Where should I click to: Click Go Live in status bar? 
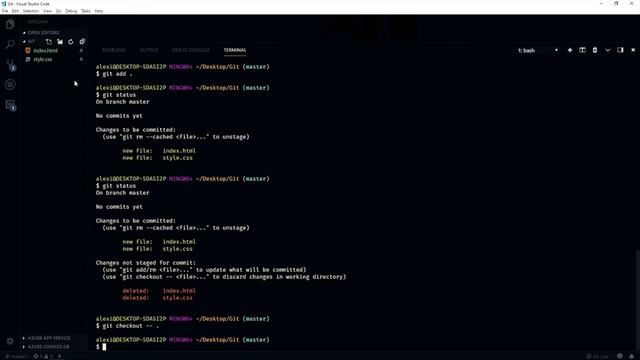point(598,356)
